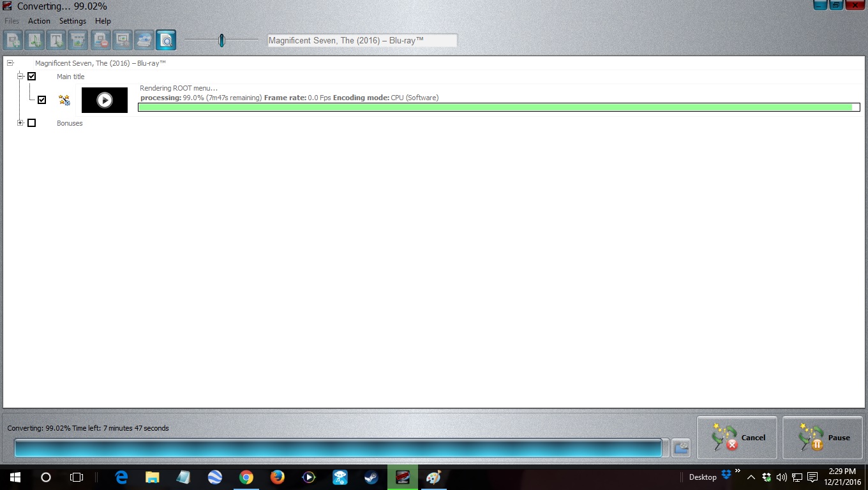This screenshot has height=490, width=868.
Task: Switch to the running converter app in taskbar
Action: tap(403, 477)
